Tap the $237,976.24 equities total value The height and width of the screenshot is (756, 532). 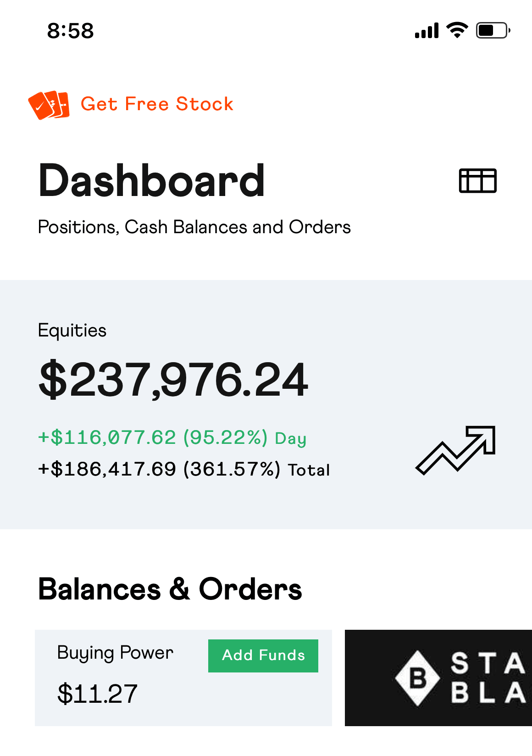[x=173, y=380]
